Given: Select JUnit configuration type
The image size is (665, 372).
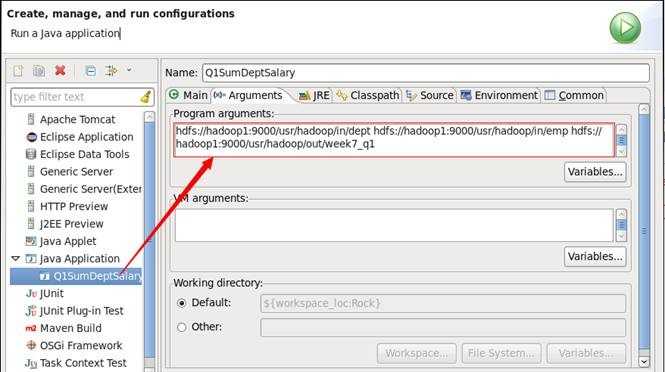Looking at the screenshot, I should pos(52,294).
